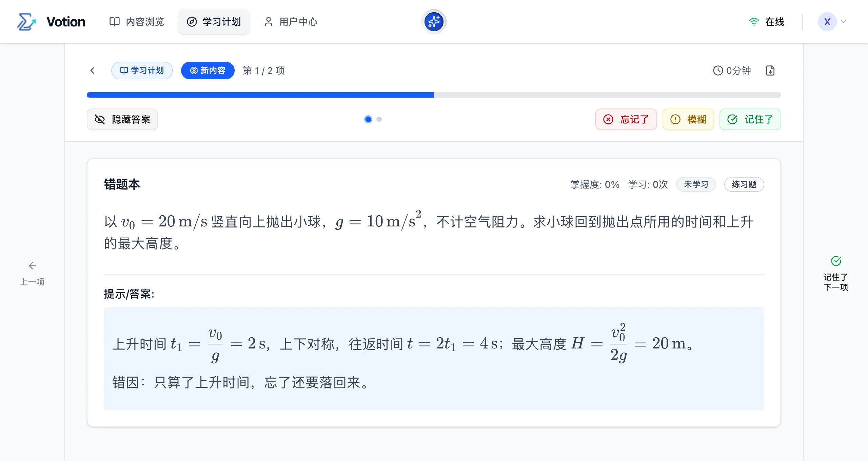Viewport: 868px width, 461px height.
Task: Click the 学习: 0次 label
Action: click(x=648, y=184)
